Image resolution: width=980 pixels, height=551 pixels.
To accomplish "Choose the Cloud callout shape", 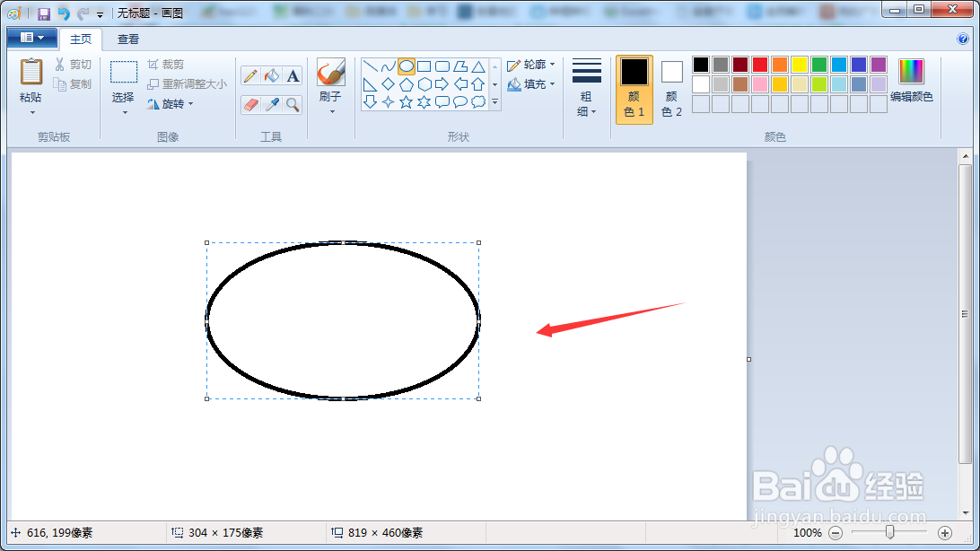I will [478, 101].
